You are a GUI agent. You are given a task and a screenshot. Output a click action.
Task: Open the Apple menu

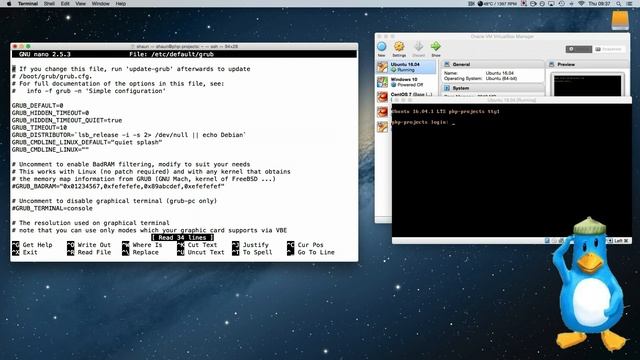pyautogui.click(x=9, y=4)
